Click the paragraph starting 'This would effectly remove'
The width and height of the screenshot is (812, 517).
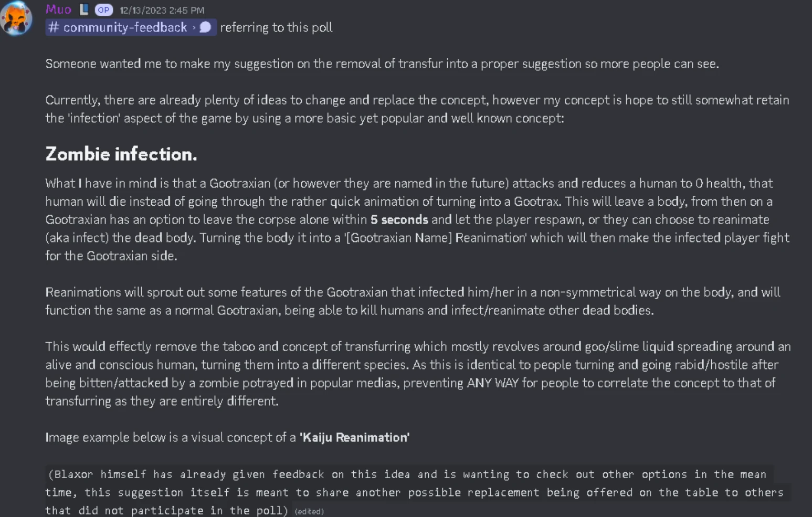417,373
